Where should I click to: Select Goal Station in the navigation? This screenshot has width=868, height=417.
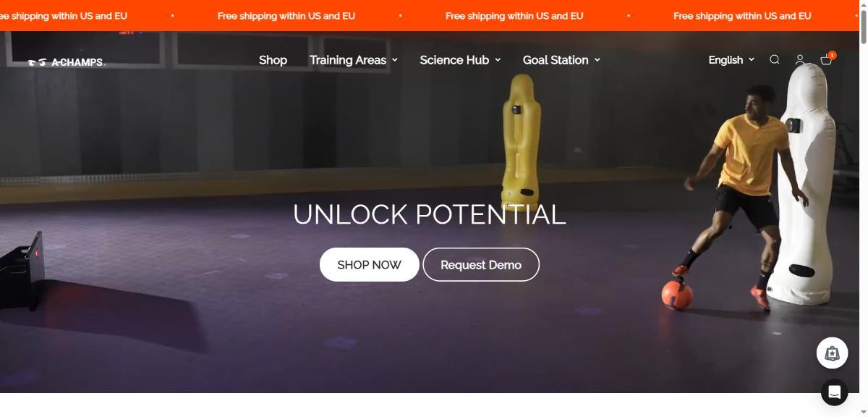pyautogui.click(x=556, y=60)
